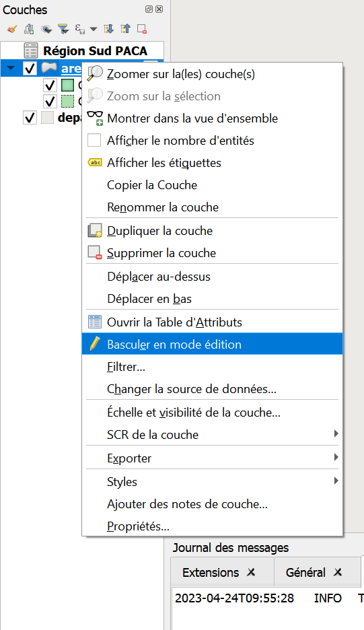
Task: Switch to the Général tab in message log
Action: coord(305,573)
